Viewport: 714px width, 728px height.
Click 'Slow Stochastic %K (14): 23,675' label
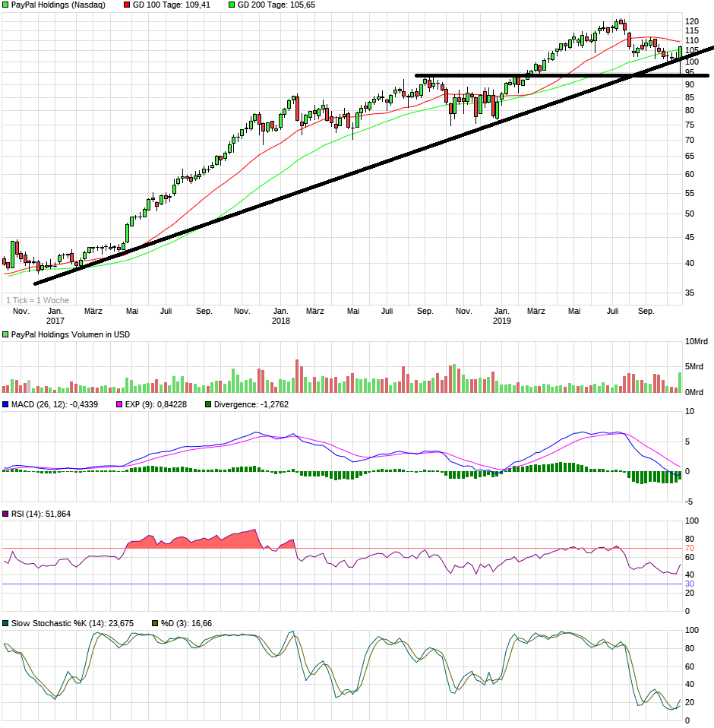click(72, 624)
